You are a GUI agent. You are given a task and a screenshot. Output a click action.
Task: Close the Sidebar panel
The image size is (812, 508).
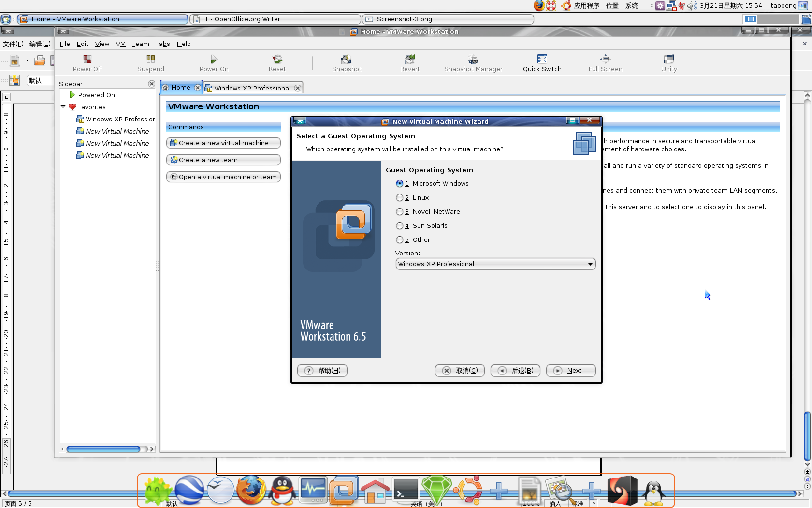pos(151,84)
